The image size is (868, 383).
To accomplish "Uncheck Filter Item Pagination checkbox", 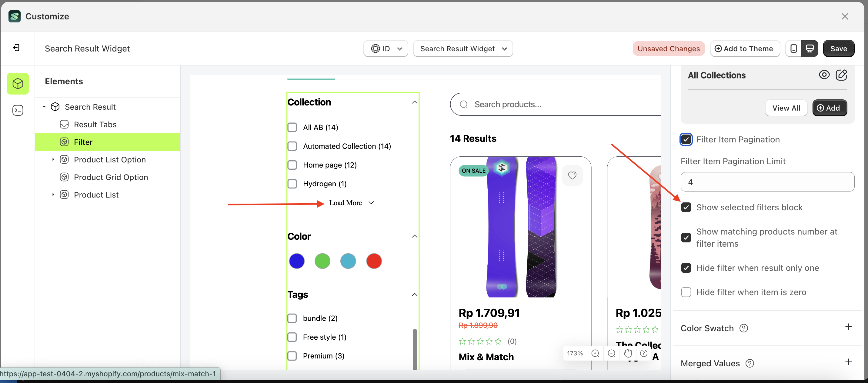I will point(686,139).
